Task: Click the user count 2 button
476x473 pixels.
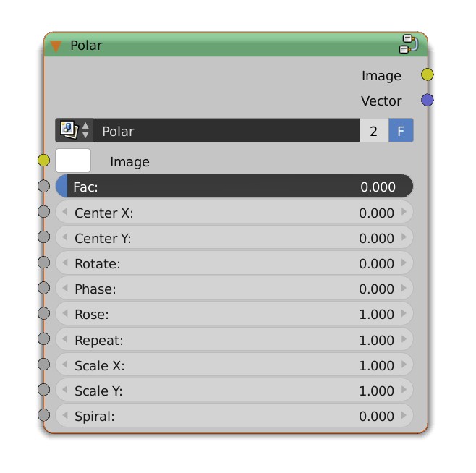Action: [x=374, y=131]
